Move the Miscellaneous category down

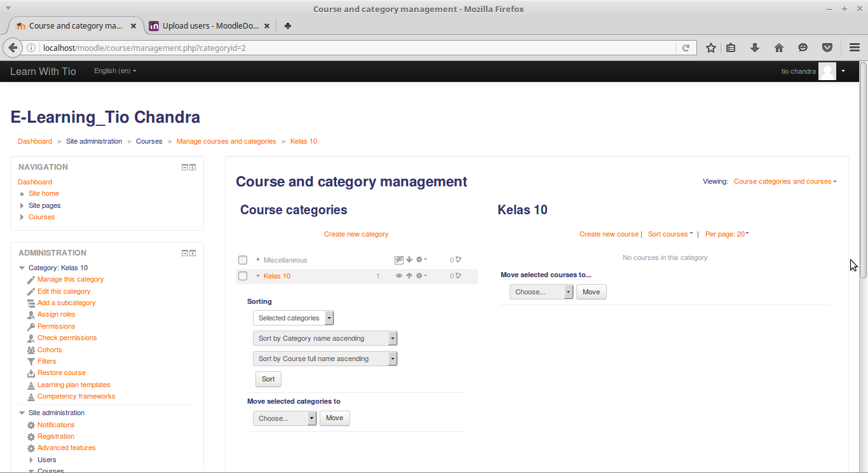(x=409, y=259)
